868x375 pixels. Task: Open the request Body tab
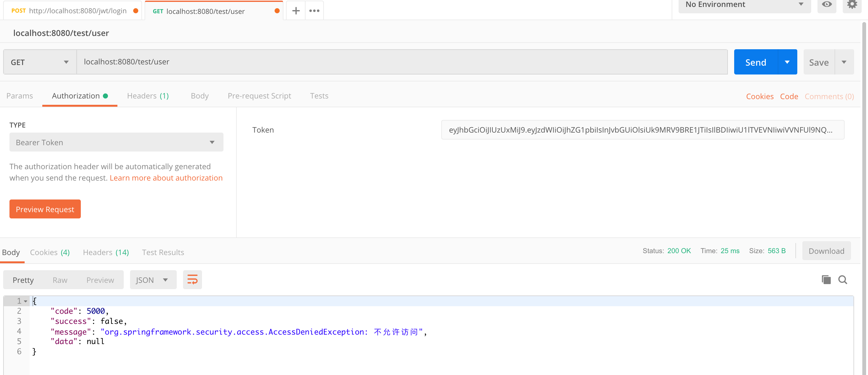(199, 96)
